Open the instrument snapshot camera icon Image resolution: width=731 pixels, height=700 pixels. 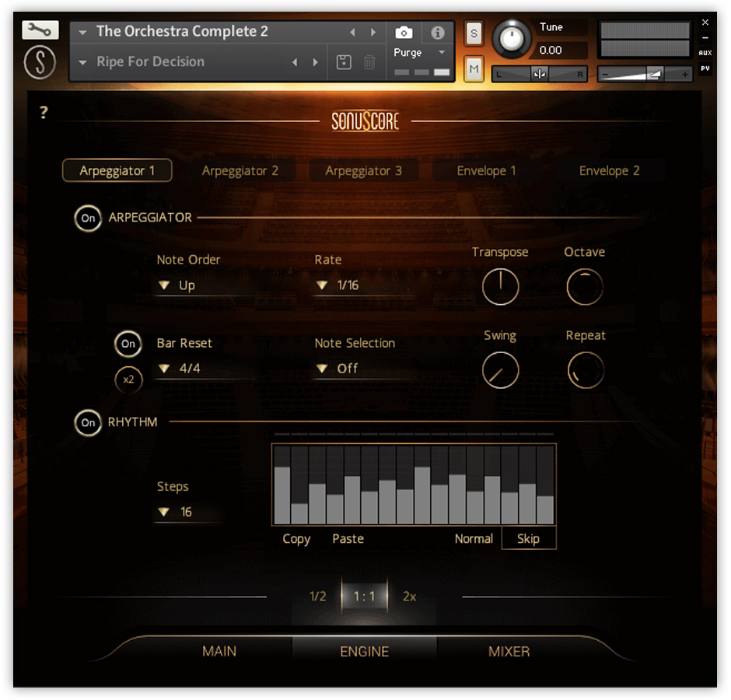[x=404, y=33]
